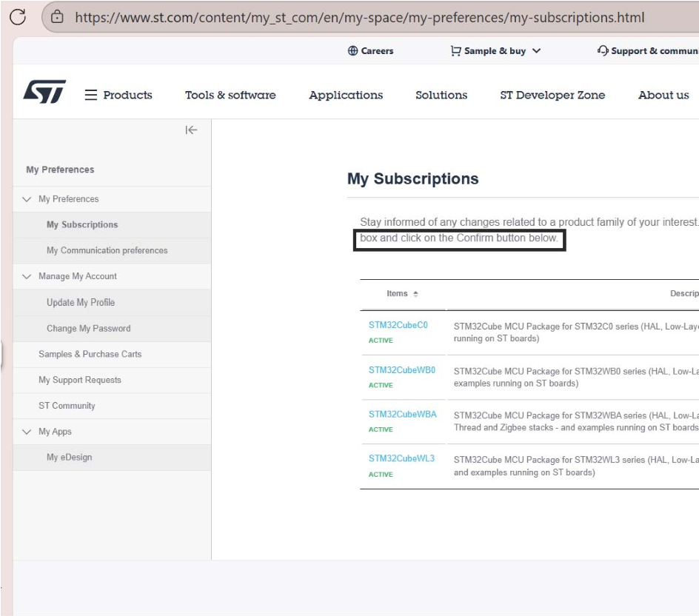Open the Products menu label

(x=127, y=95)
